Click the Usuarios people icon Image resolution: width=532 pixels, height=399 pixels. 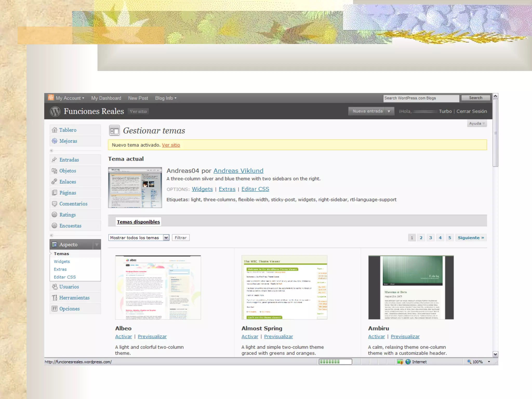point(55,287)
